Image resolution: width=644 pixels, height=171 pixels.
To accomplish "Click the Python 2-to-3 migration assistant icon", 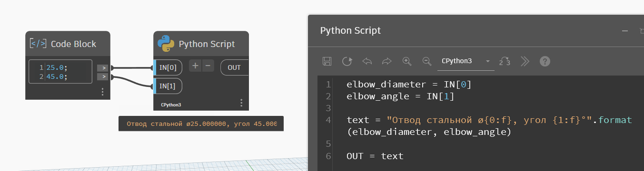I will click(x=505, y=61).
